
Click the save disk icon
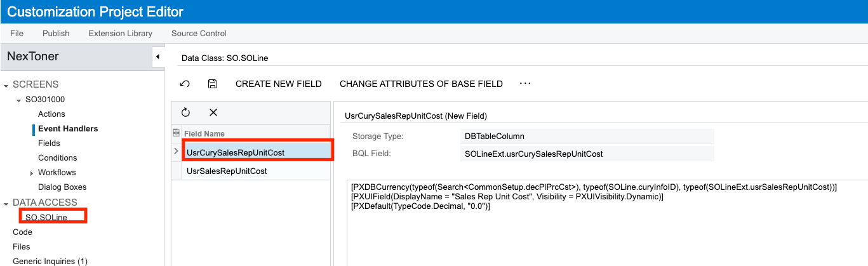coord(213,84)
